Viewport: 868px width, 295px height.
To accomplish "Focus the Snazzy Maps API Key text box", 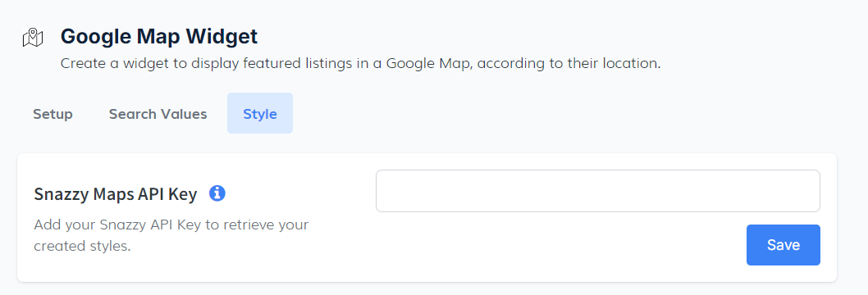I will [x=598, y=191].
